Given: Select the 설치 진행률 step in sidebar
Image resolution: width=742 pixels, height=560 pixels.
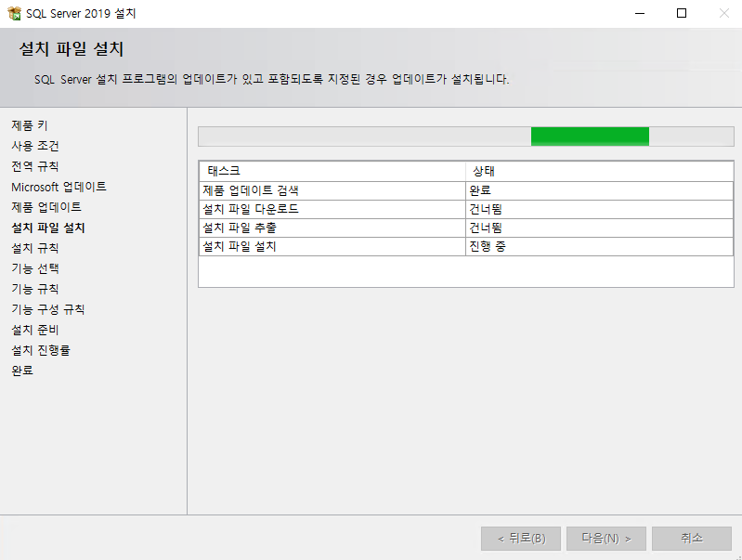Looking at the screenshot, I should pyautogui.click(x=41, y=350).
